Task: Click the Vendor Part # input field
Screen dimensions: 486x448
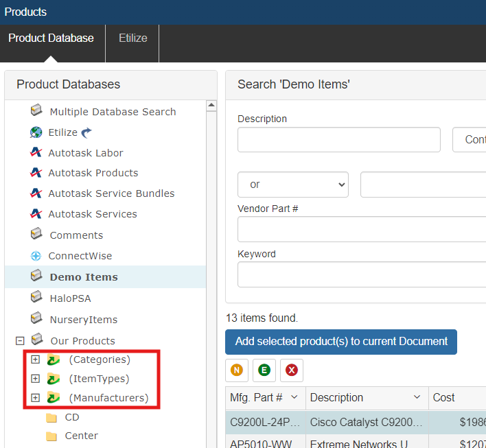Action: pyautogui.click(x=362, y=229)
